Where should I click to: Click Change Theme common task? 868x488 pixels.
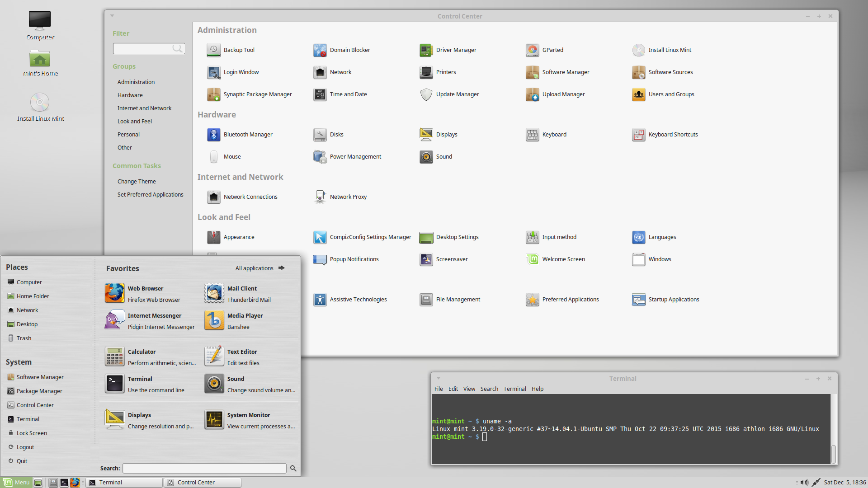pyautogui.click(x=136, y=181)
